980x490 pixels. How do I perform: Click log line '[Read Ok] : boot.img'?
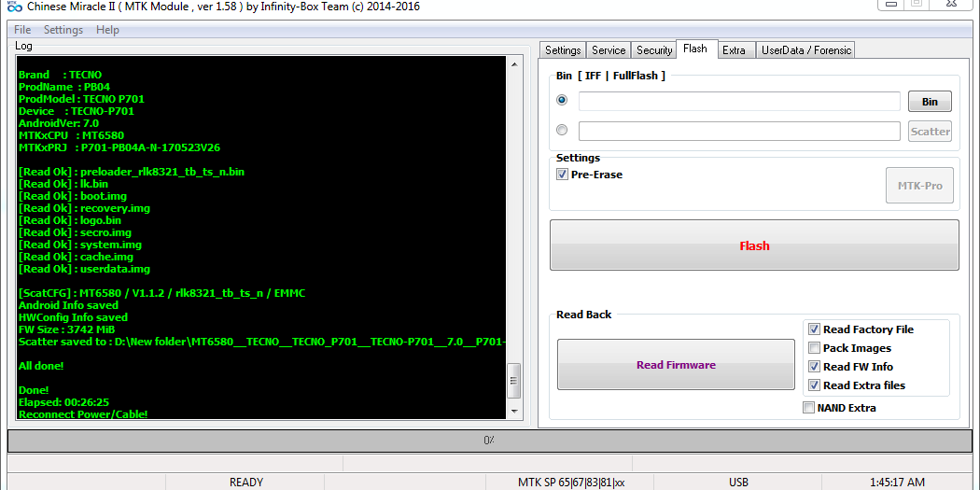[73, 196]
